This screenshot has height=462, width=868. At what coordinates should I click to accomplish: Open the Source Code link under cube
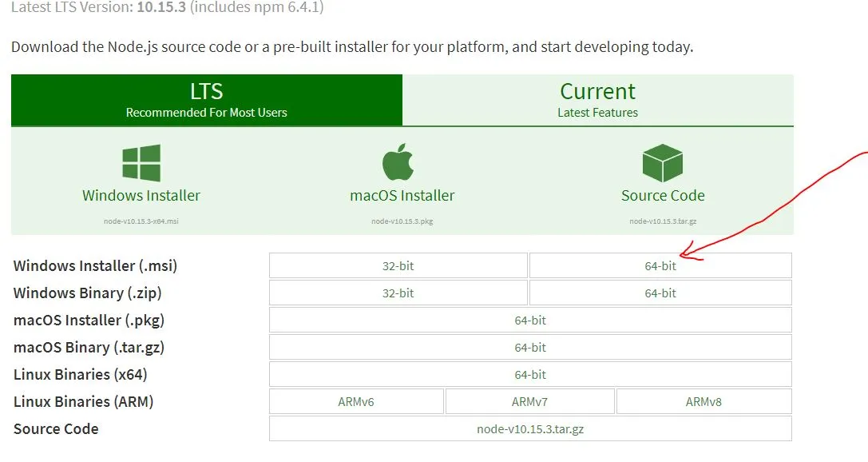tap(663, 196)
